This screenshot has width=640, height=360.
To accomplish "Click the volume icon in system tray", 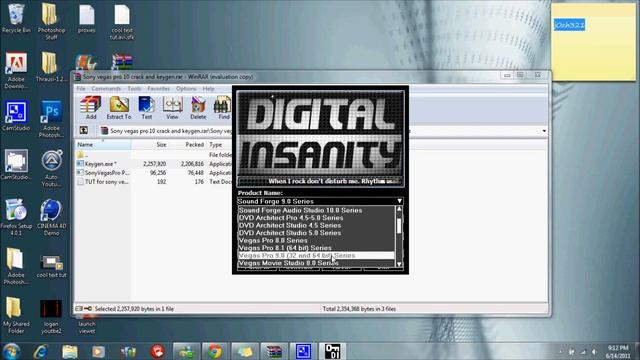I will click(x=594, y=352).
